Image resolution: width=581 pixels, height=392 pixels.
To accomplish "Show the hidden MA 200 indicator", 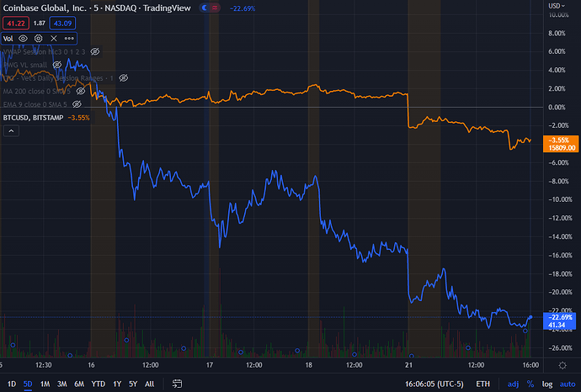I will (x=80, y=91).
